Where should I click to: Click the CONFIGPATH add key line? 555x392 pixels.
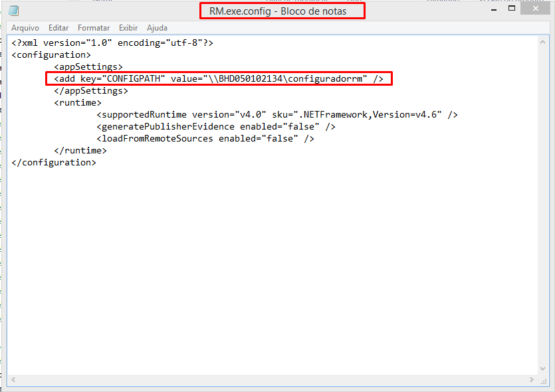pos(219,78)
